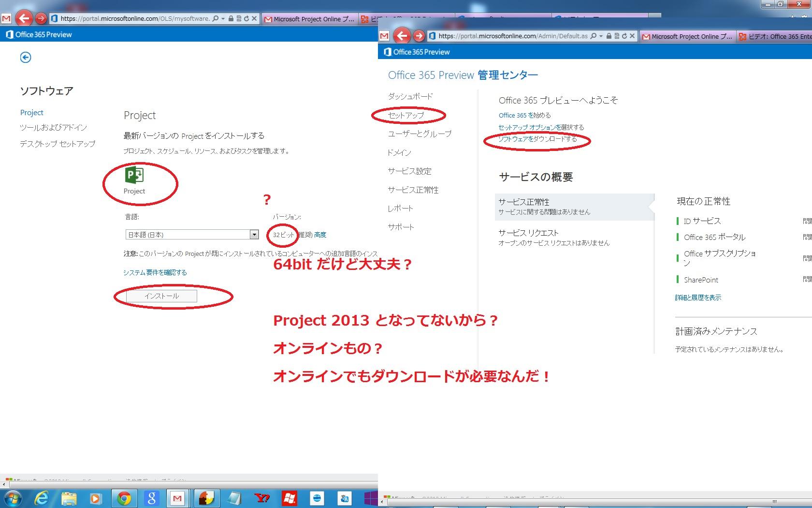Click セットアップ オプションを選択する link
Viewport: 812px width, 508px height.
click(541, 127)
